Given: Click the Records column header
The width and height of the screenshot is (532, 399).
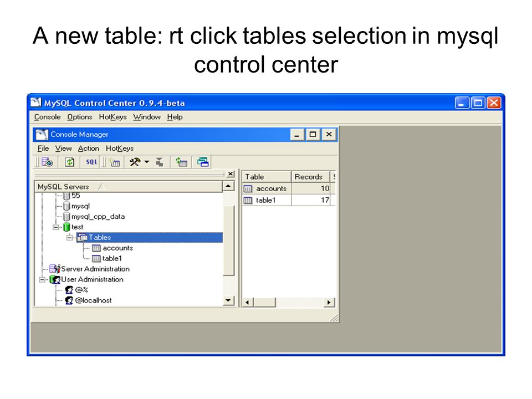Looking at the screenshot, I should coord(310,177).
